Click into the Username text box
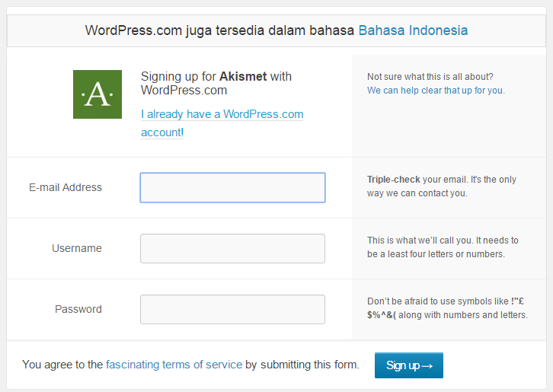The height and width of the screenshot is (392, 553). point(232,248)
